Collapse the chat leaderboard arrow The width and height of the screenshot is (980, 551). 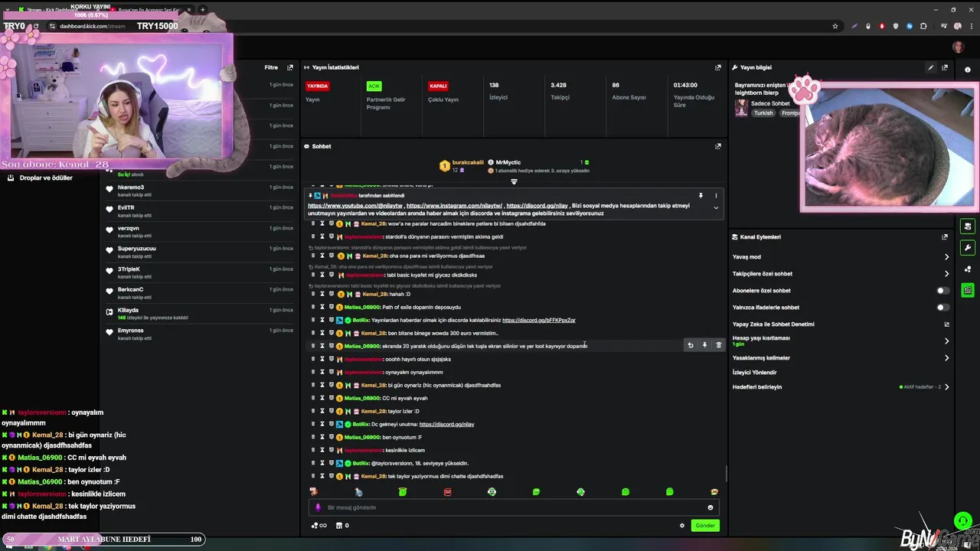514,182
